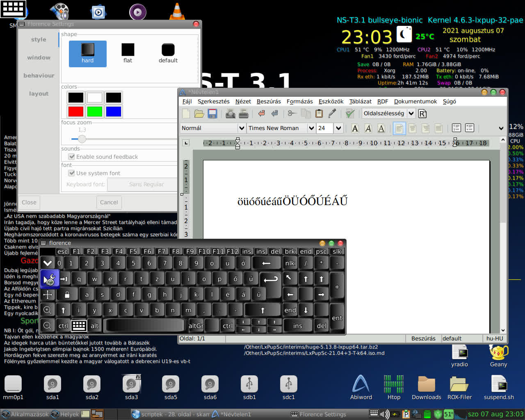This screenshot has width=525, height=420.
Task: Click Cancel in Florence Settings
Action: point(109,202)
